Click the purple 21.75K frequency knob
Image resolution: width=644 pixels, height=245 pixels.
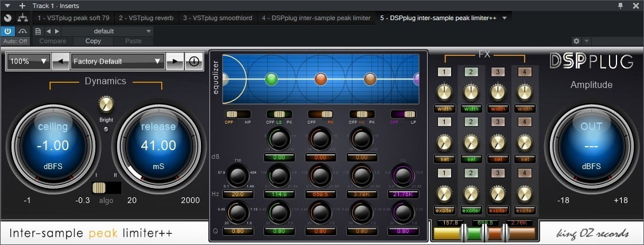[x=404, y=176]
